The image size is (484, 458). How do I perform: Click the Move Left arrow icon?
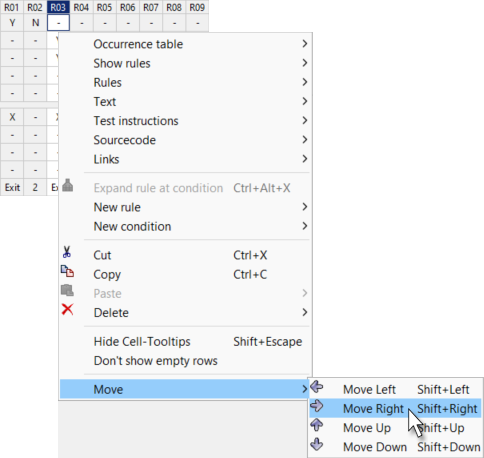click(x=317, y=387)
